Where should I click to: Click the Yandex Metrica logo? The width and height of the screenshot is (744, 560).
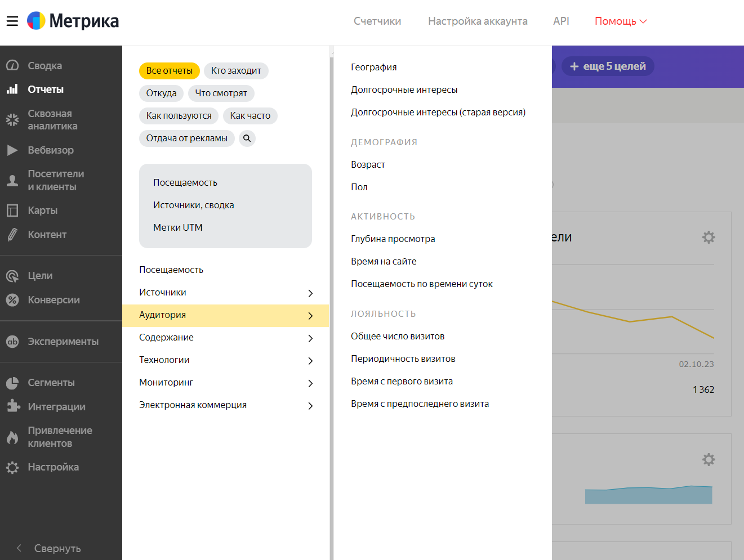tap(73, 21)
